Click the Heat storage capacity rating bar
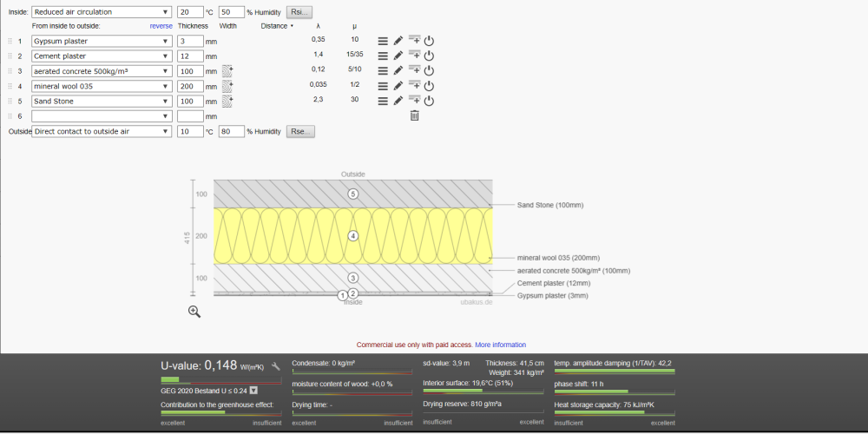 tap(615, 412)
